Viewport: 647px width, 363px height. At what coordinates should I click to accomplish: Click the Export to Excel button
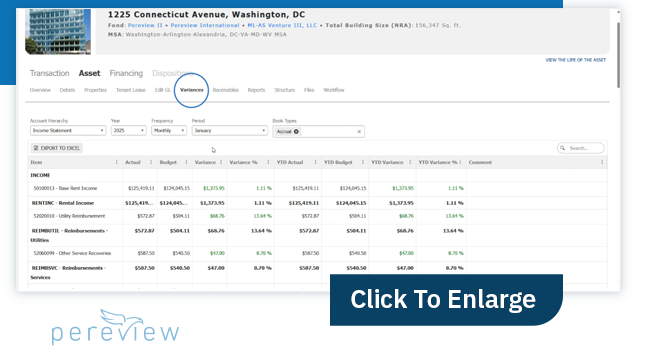coord(57,148)
